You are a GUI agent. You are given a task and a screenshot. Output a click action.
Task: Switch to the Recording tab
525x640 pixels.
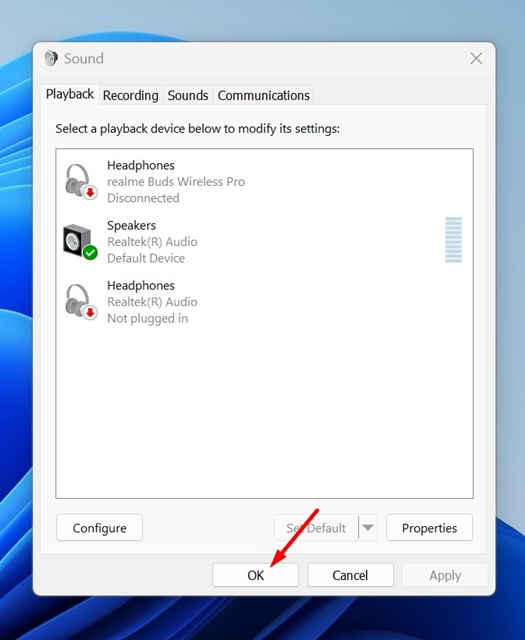(131, 96)
